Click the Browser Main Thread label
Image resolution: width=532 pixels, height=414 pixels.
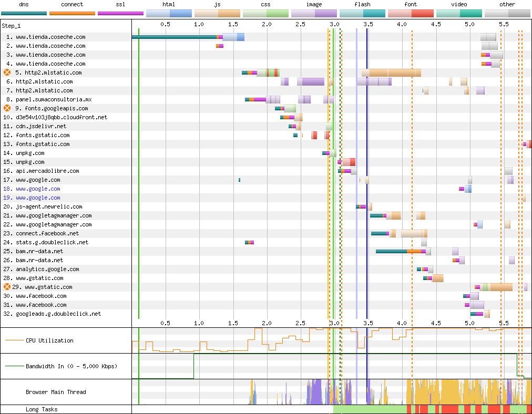pos(56,392)
